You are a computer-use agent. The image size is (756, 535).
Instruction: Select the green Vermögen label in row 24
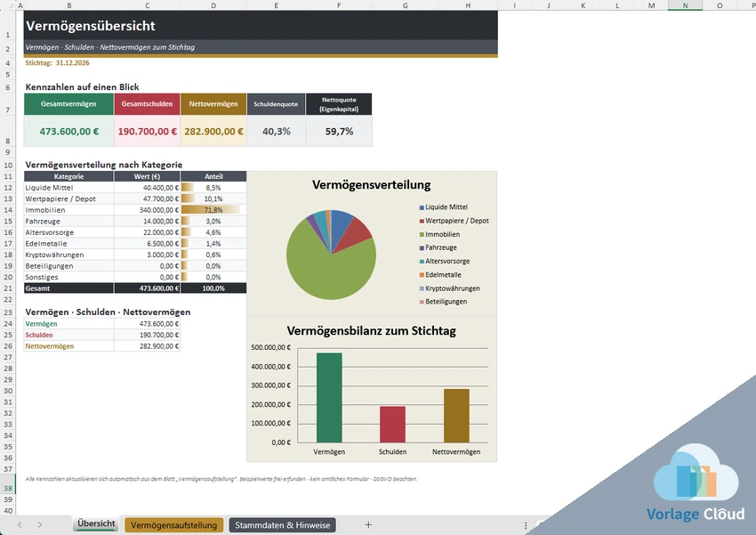pos(69,324)
